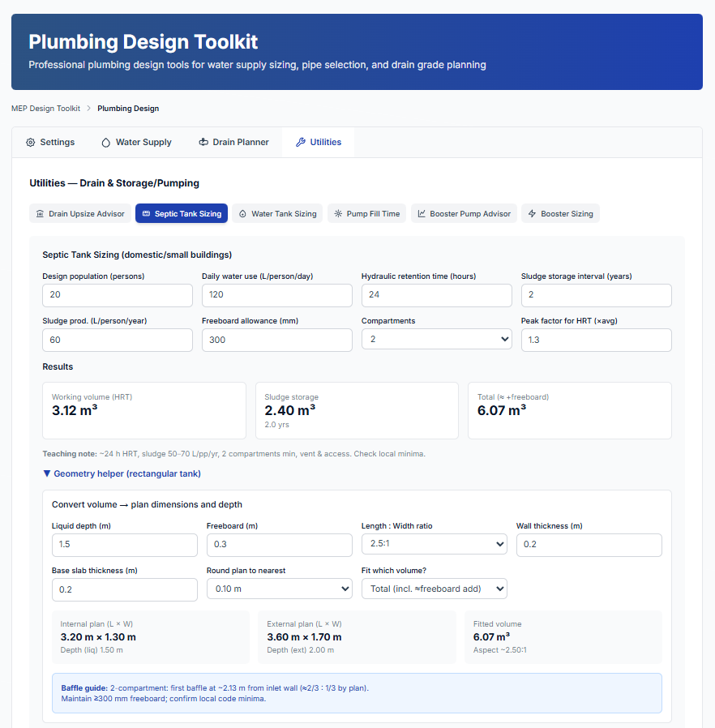
Task: Click the gear icon on Settings tab
Action: [x=31, y=143]
